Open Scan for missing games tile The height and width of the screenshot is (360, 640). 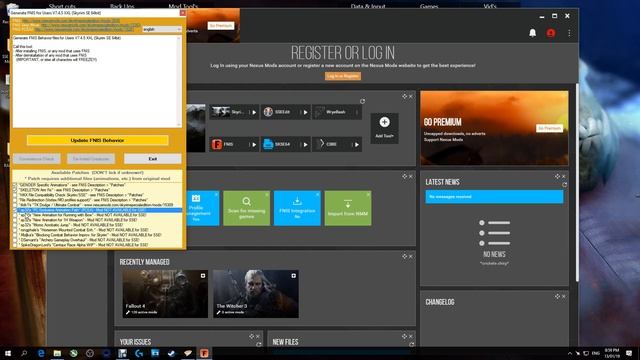point(247,208)
